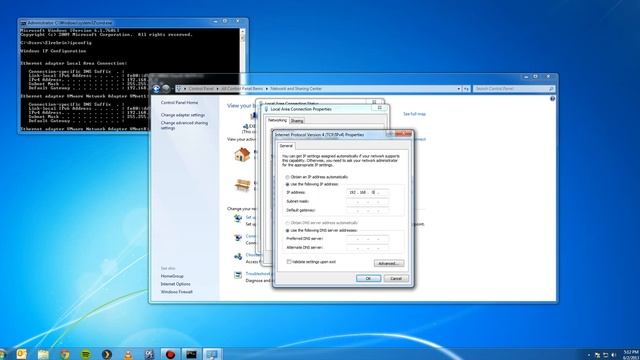Click the Back arrow in Control Panel
Screen dimensions: 640x360
pyautogui.click(x=156, y=88)
